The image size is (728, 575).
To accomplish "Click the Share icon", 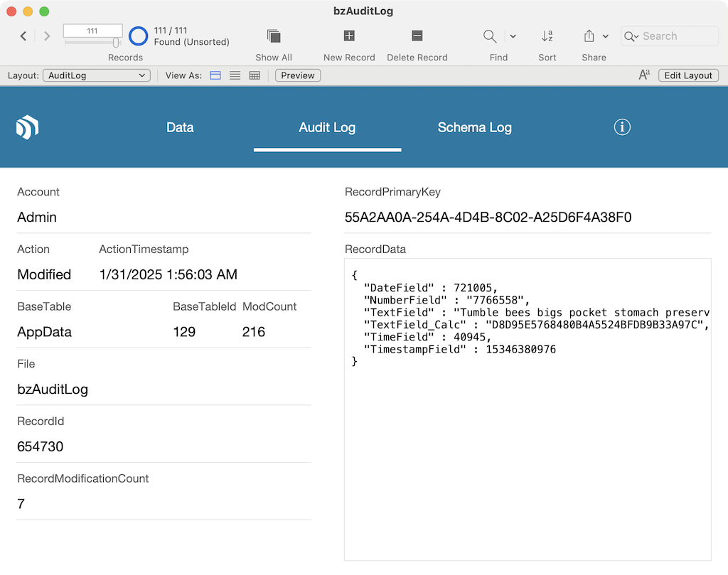I will (589, 36).
